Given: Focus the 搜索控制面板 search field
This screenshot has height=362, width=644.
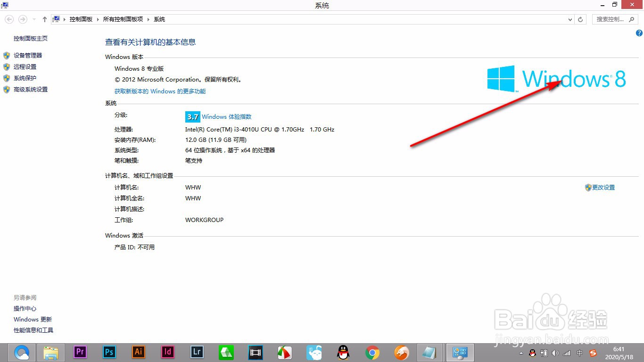Looking at the screenshot, I should tap(610, 19).
